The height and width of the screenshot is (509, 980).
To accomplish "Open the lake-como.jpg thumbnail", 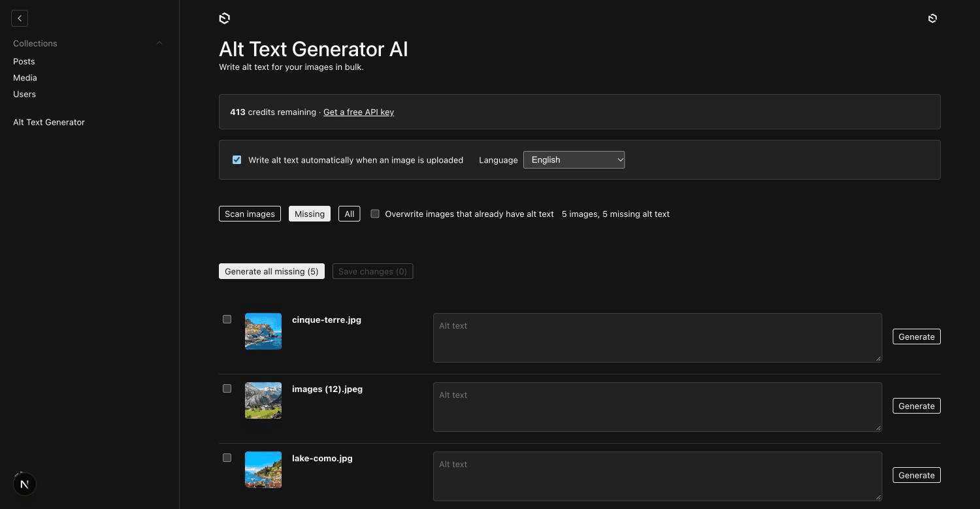I will (263, 470).
